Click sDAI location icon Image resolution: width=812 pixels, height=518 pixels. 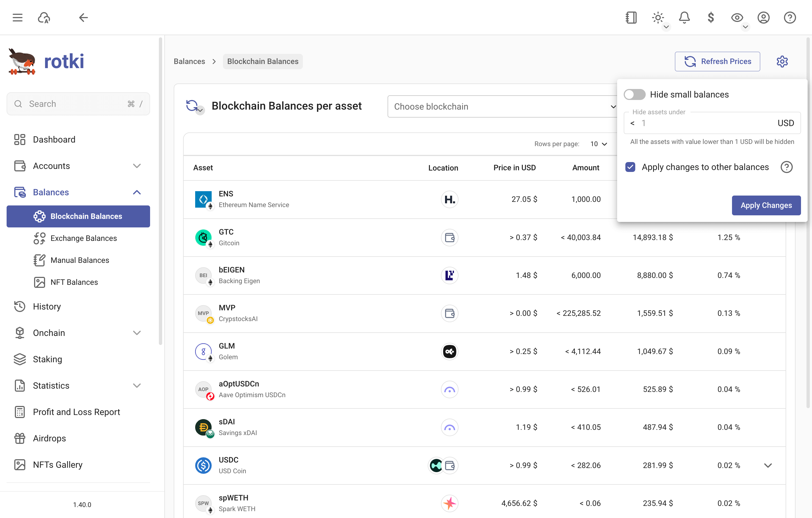coord(449,427)
